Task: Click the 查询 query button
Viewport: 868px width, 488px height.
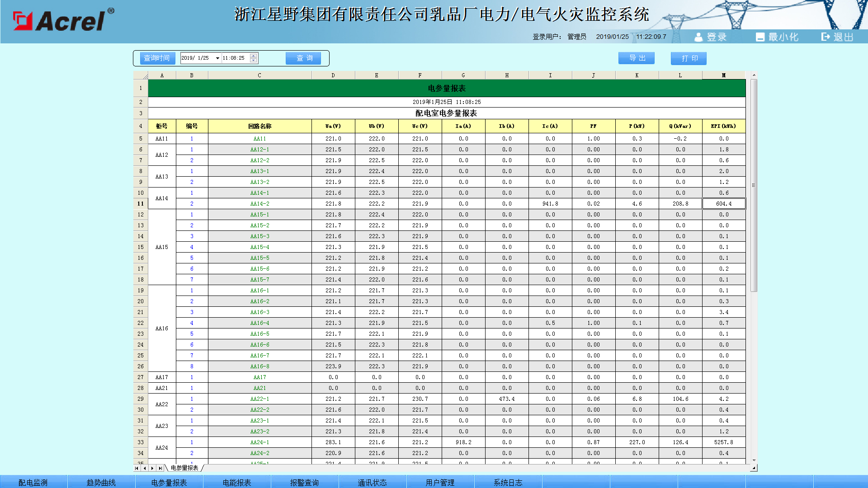Action: [304, 58]
